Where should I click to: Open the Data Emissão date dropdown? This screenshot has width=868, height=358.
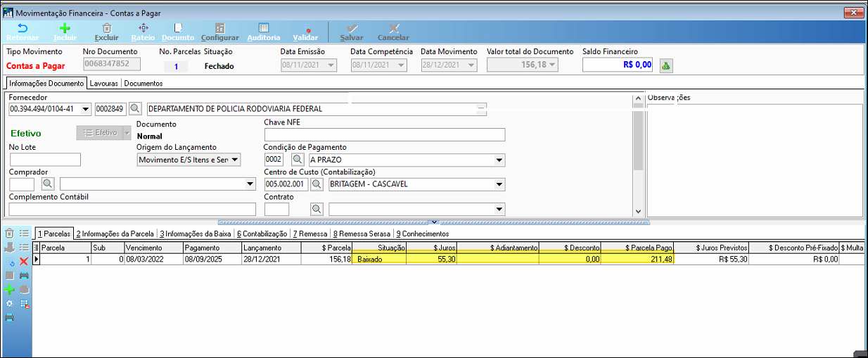(x=331, y=65)
